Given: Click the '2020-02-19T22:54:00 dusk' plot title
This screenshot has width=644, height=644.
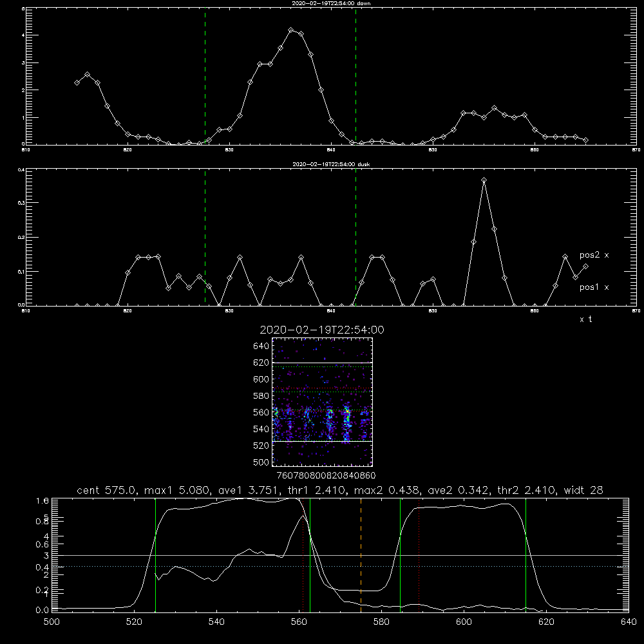Looking at the screenshot, I should 331,164.
